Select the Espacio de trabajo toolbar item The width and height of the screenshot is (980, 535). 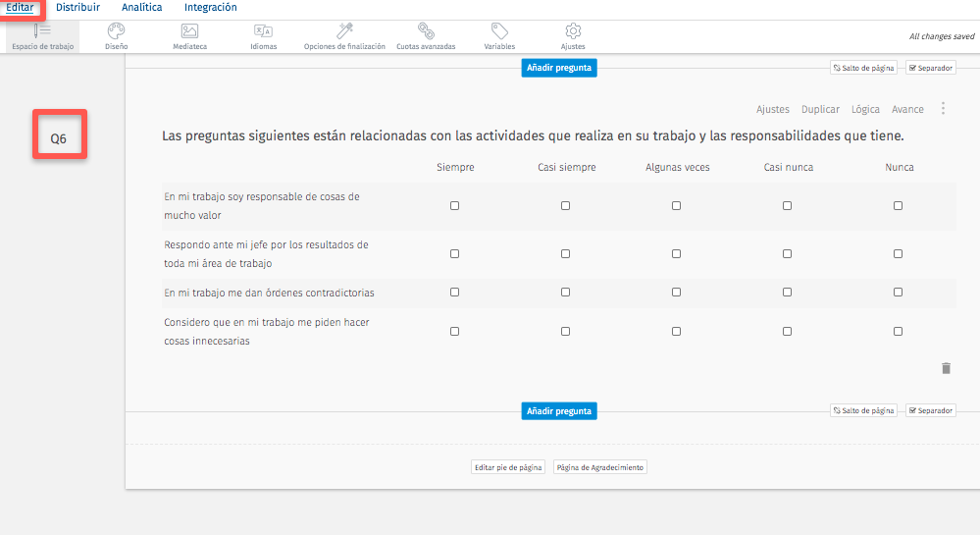pos(42,36)
